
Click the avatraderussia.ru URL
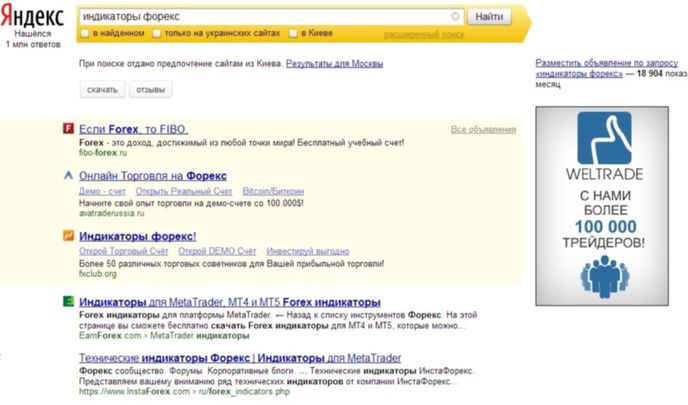click(x=111, y=213)
